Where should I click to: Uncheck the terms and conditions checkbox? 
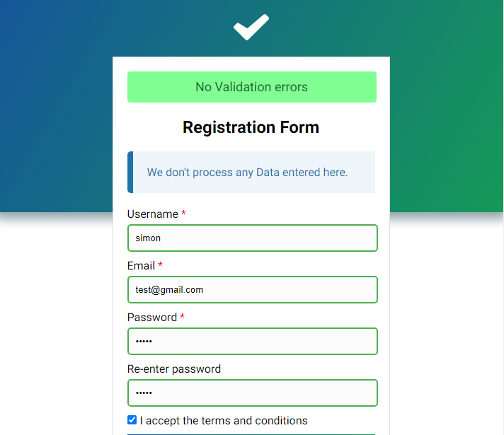point(132,420)
